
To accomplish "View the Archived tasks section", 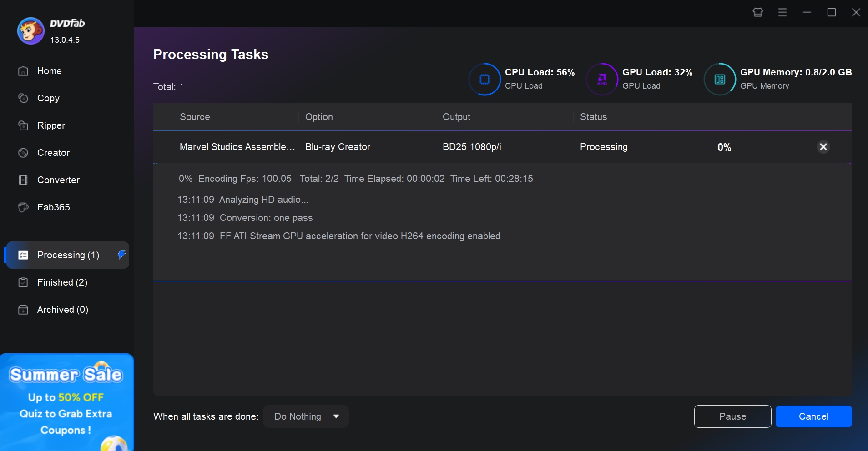I will coord(63,310).
